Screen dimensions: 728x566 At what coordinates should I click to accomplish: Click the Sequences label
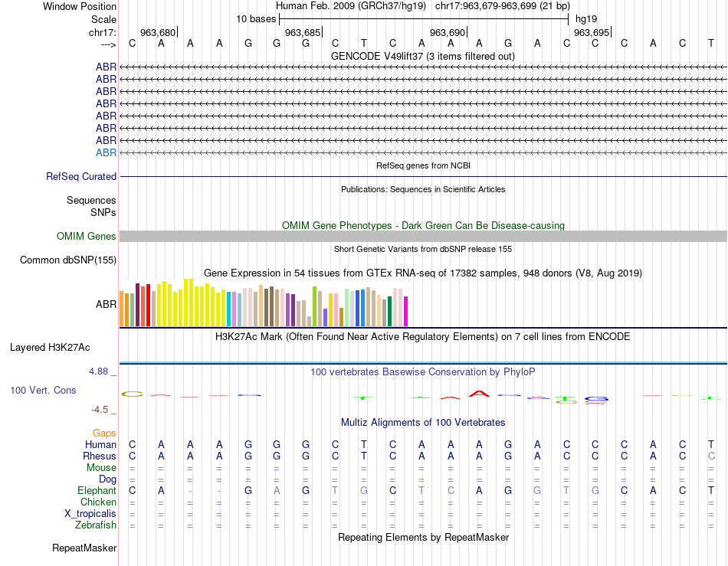[91, 200]
